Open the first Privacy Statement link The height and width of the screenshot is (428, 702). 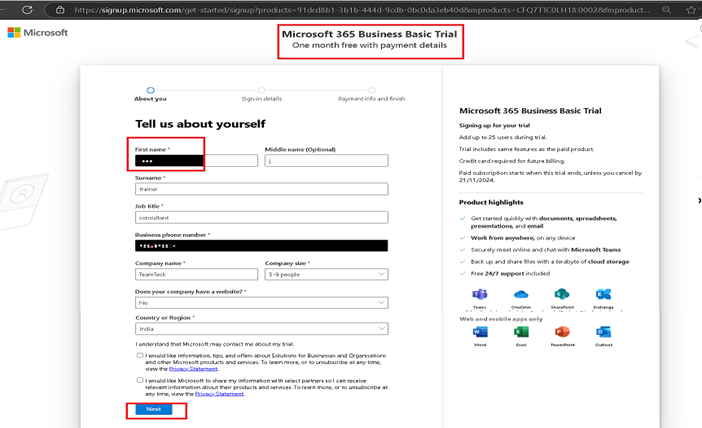pyautogui.click(x=193, y=369)
